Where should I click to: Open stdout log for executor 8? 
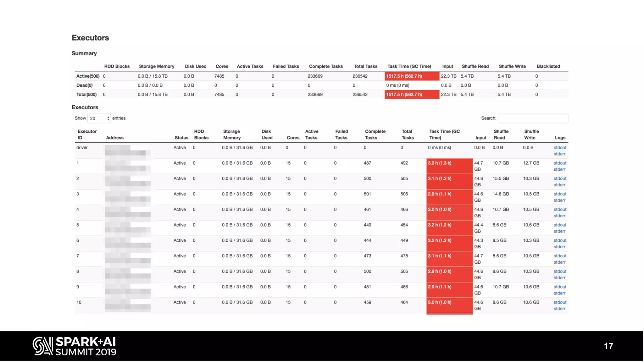(560, 271)
